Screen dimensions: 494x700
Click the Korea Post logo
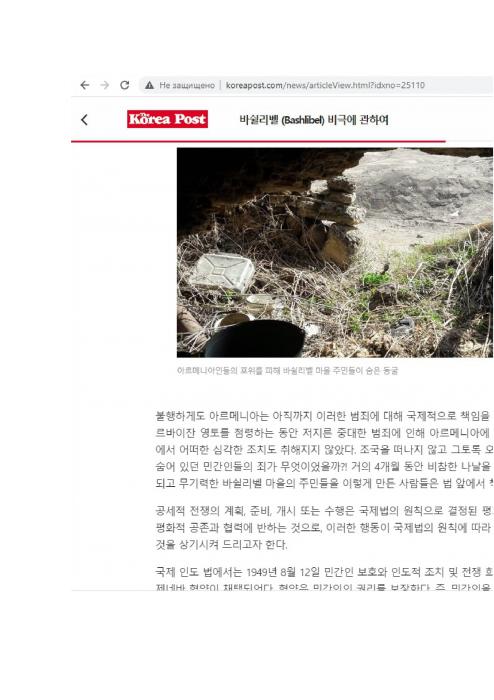click(x=167, y=119)
